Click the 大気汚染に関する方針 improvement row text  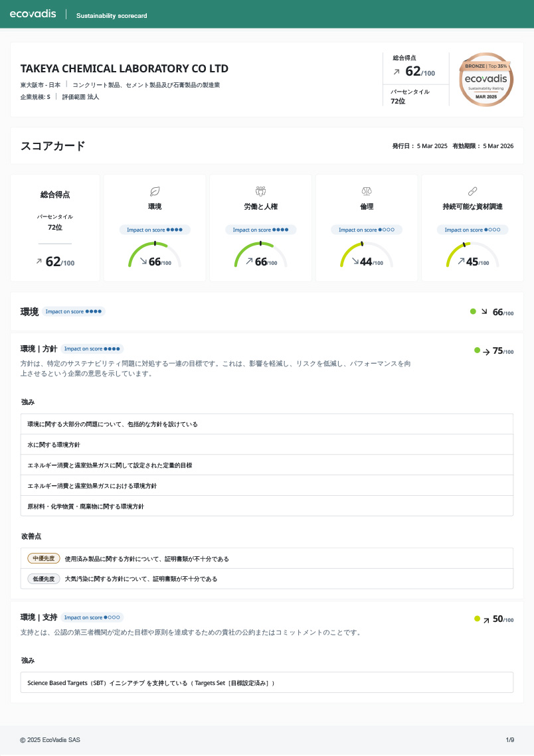tap(141, 579)
